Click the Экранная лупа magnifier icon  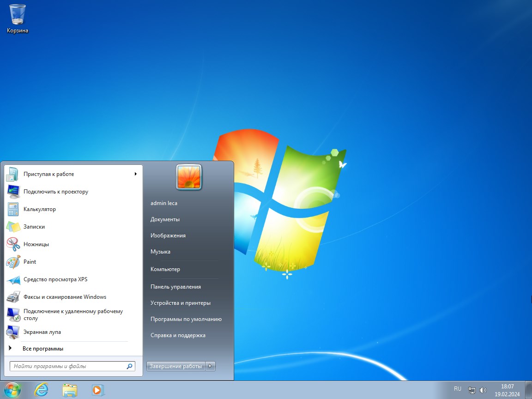point(13,332)
